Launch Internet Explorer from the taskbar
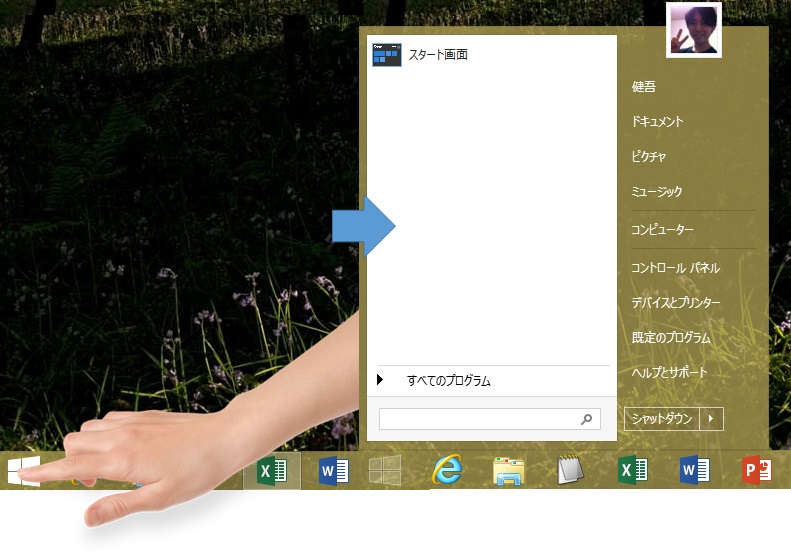The image size is (791, 557). 448,470
